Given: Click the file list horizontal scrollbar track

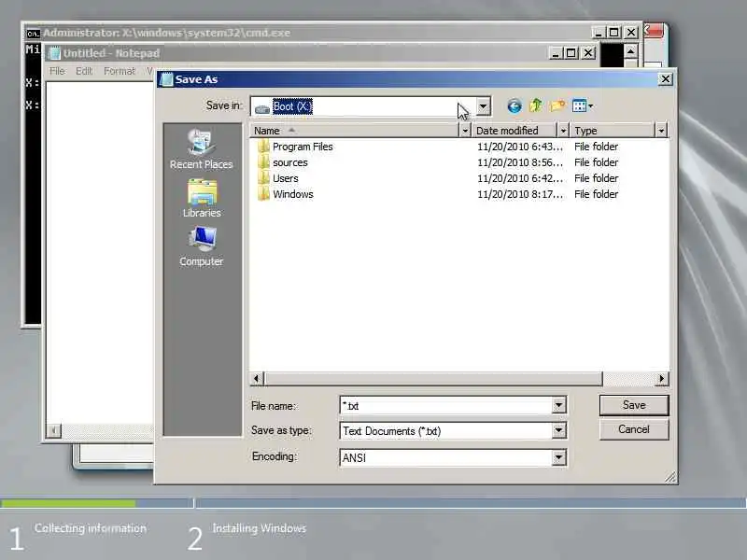Looking at the screenshot, I should (627, 379).
